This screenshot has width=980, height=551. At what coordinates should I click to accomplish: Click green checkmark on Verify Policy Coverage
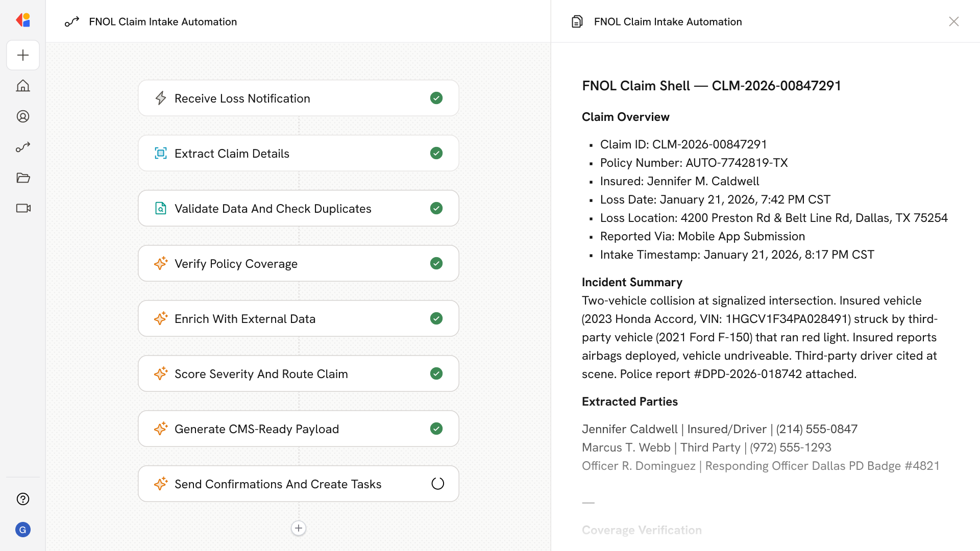tap(436, 263)
